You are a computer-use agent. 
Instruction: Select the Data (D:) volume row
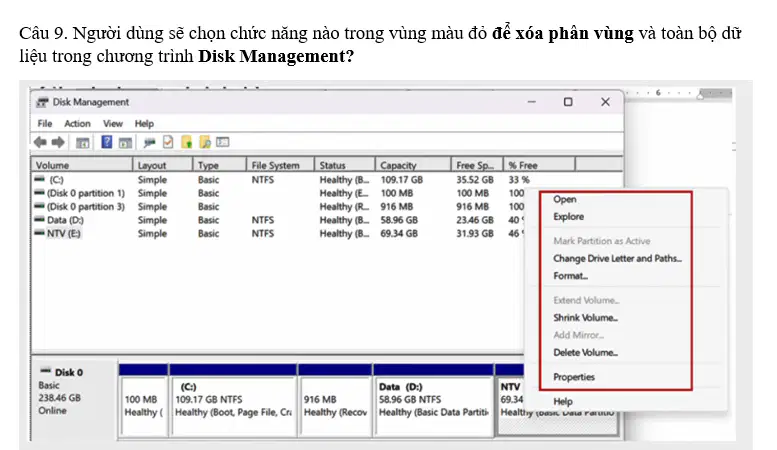pos(279,220)
